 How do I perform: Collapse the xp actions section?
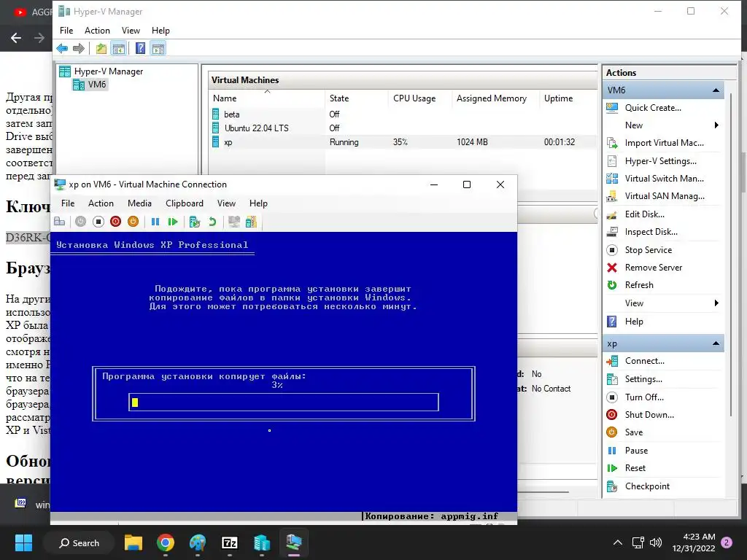point(716,343)
